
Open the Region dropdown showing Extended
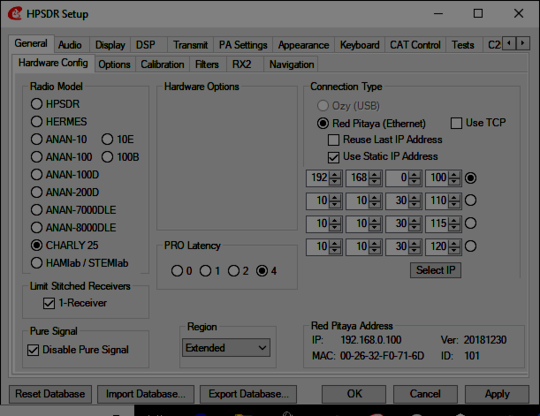pos(226,348)
